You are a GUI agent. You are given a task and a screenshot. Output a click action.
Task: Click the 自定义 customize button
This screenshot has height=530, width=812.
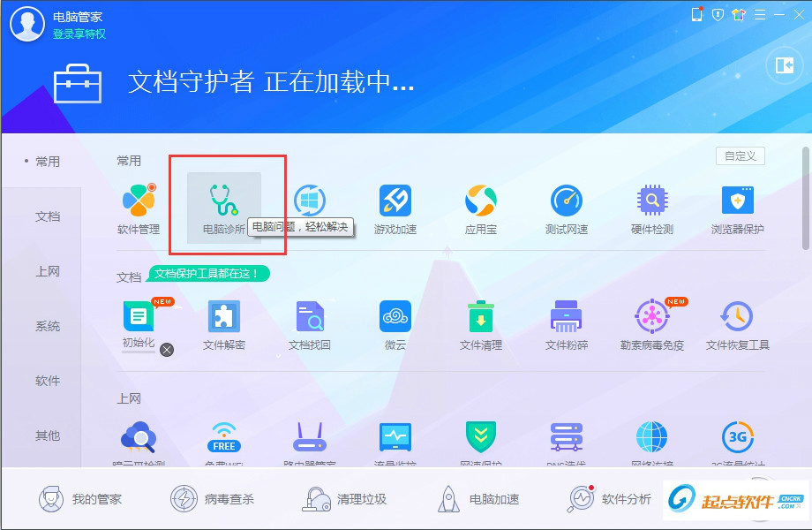740,156
